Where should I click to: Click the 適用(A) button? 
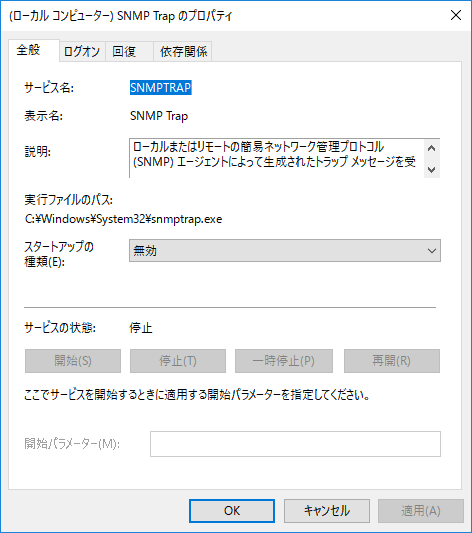(421, 511)
